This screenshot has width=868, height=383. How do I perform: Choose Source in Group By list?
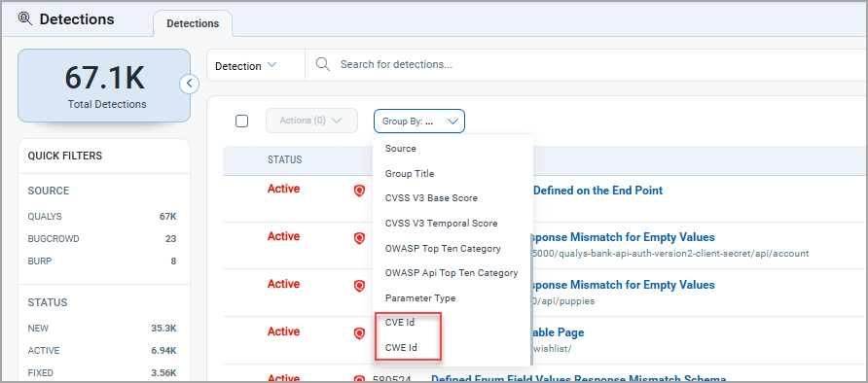(401, 149)
